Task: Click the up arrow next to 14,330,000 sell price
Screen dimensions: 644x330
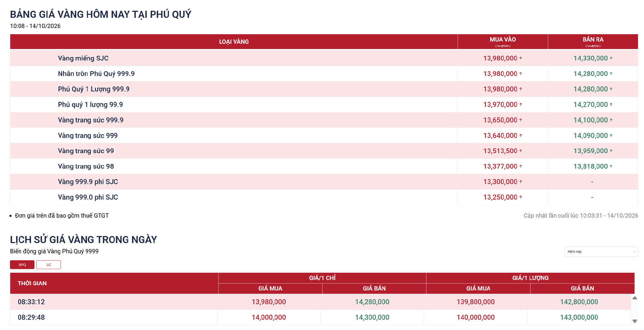Action: tap(611, 58)
